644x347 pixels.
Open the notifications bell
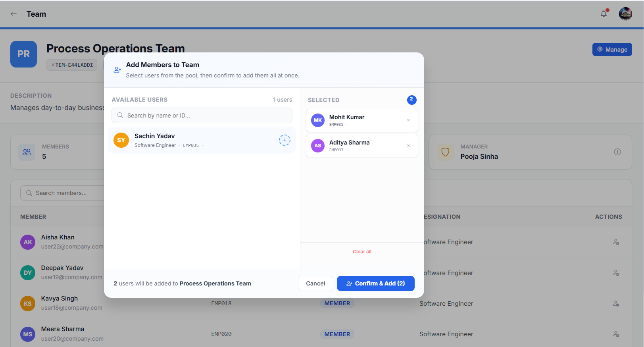click(x=604, y=14)
